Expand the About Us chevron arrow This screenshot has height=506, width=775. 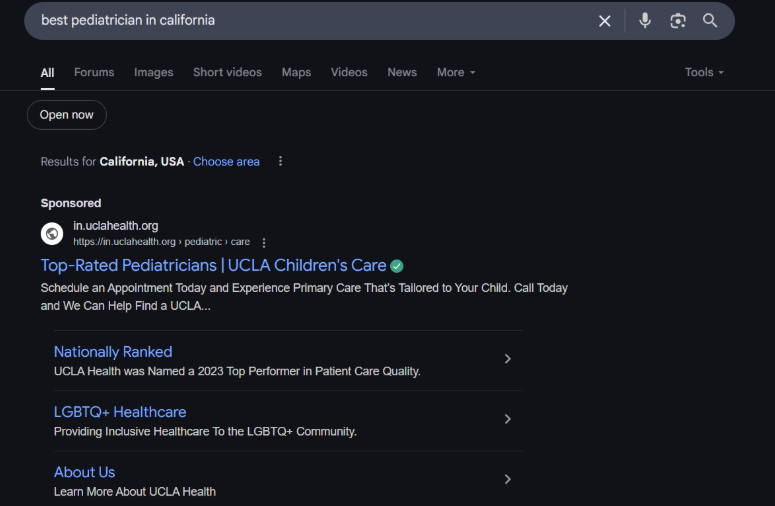pos(508,479)
